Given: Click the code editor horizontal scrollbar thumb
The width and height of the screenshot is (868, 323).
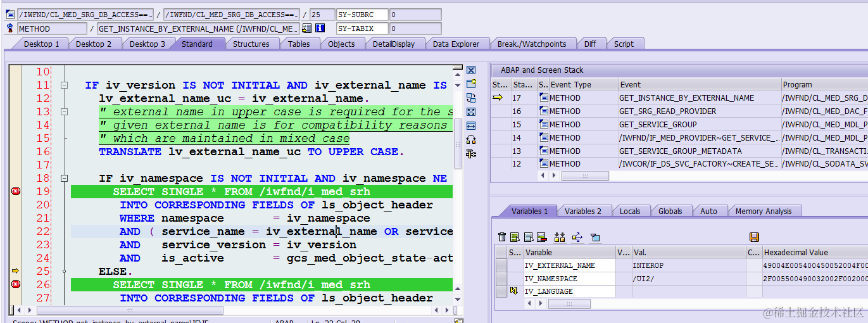Looking at the screenshot, I should click(x=130, y=310).
